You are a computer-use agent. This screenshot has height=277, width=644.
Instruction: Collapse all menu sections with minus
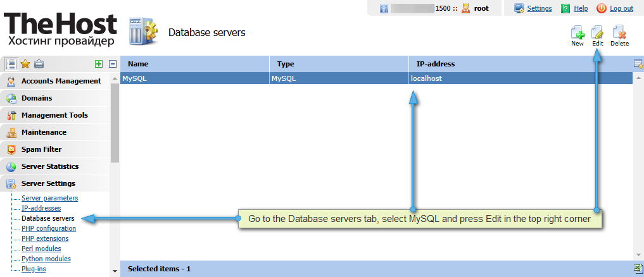coord(113,64)
